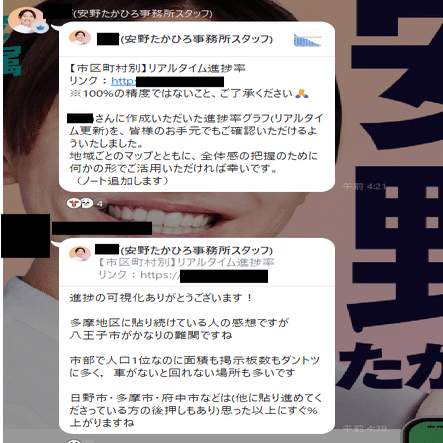This screenshot has width=443, height=443.
Task: Open the blue bar graph thumbnail in first message
Action: tap(308, 39)
